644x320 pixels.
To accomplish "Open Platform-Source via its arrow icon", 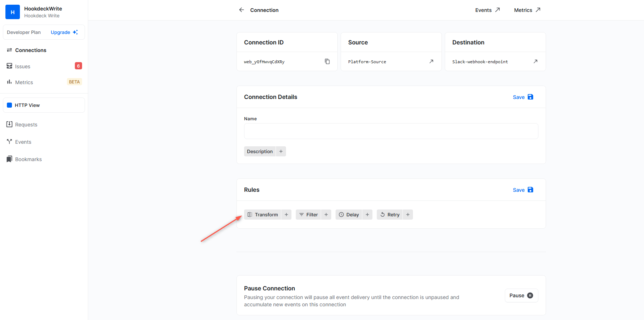I will pos(431,62).
